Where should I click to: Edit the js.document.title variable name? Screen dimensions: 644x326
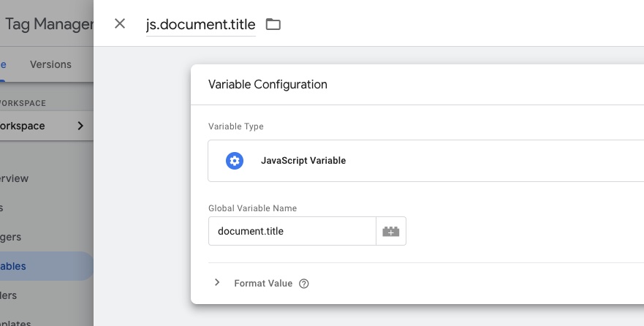201,24
